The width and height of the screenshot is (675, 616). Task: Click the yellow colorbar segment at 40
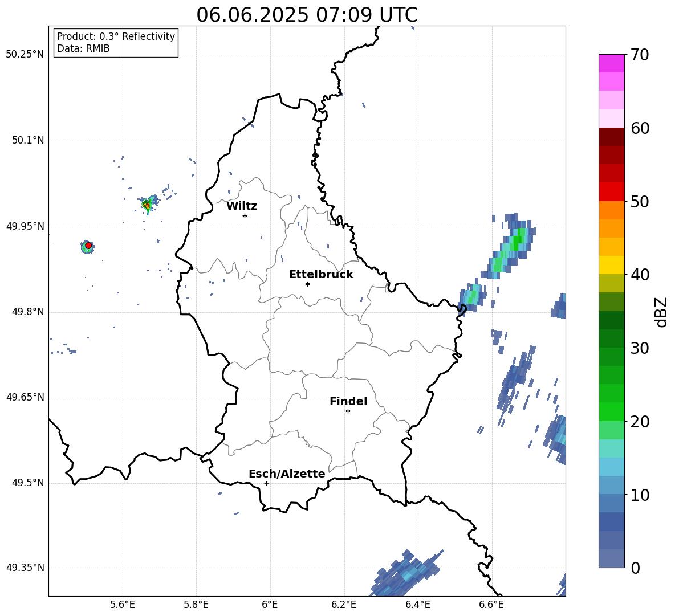coord(611,265)
